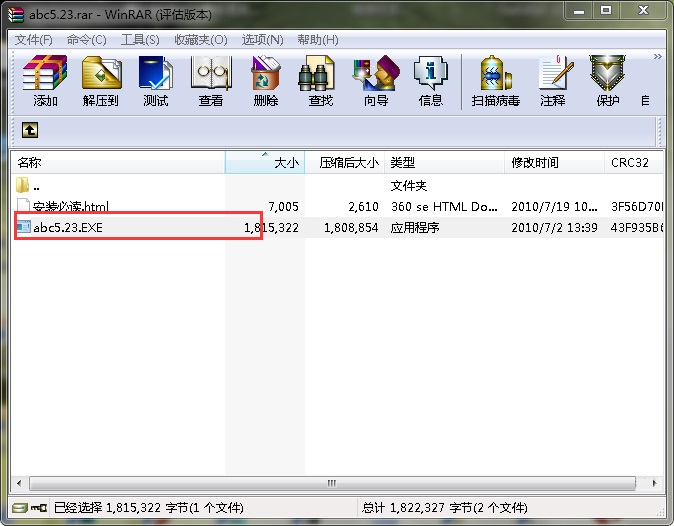Open the 帮助(H) menu
The width and height of the screenshot is (674, 526).
coord(318,40)
